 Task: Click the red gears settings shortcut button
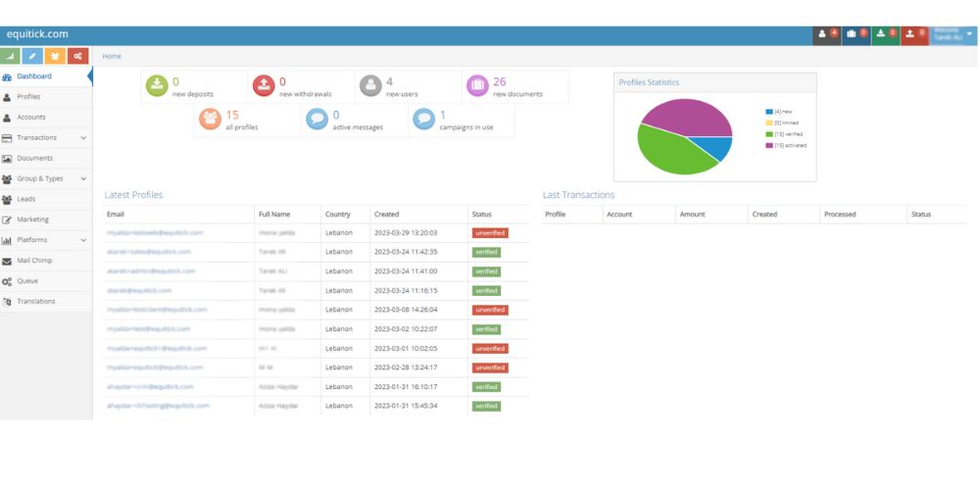point(78,56)
